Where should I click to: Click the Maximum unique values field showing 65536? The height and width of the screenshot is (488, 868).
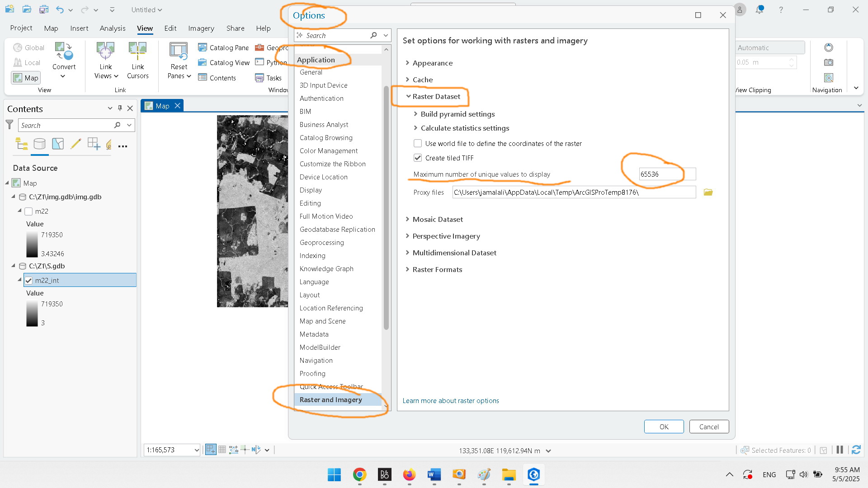(x=667, y=174)
